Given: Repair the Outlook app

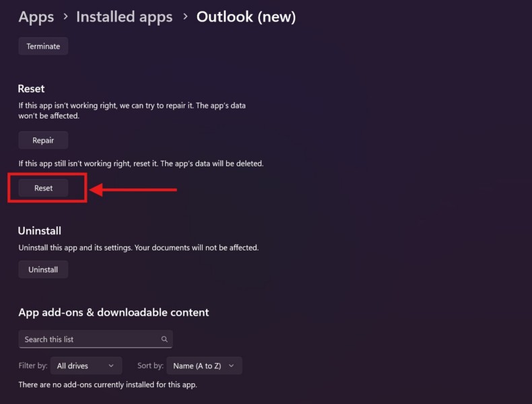Looking at the screenshot, I should tap(43, 140).
